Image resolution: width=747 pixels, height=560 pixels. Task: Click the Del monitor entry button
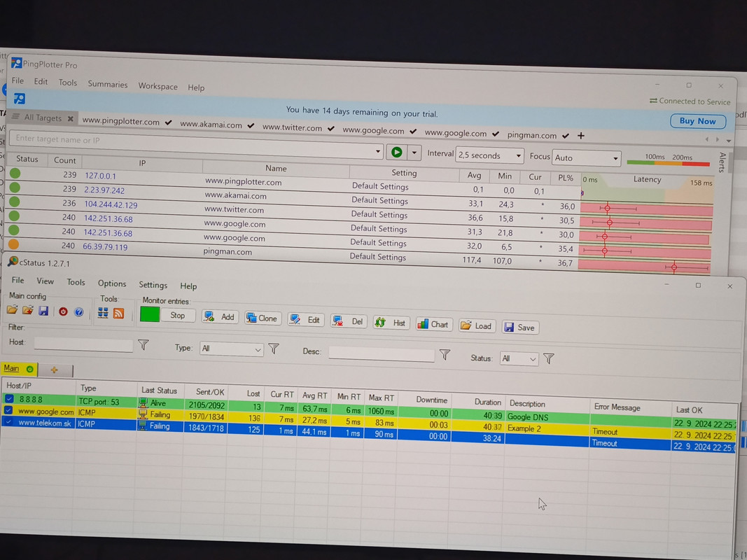click(x=348, y=321)
